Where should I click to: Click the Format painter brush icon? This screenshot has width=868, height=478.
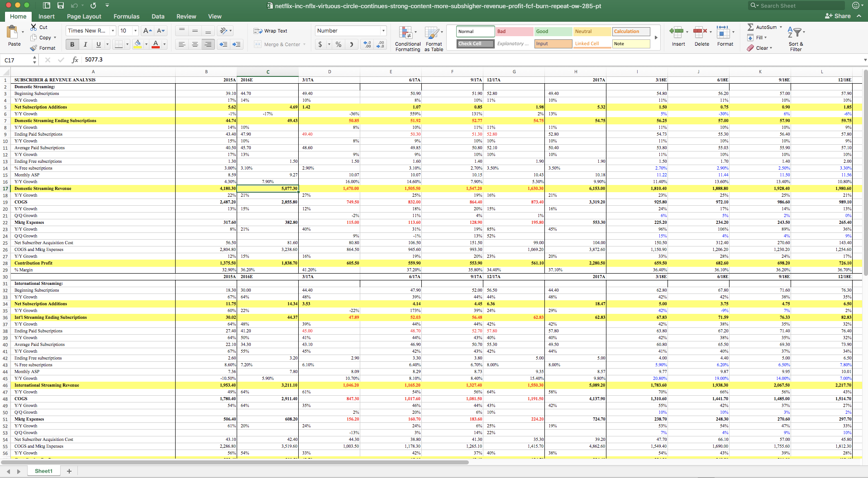tap(33, 48)
